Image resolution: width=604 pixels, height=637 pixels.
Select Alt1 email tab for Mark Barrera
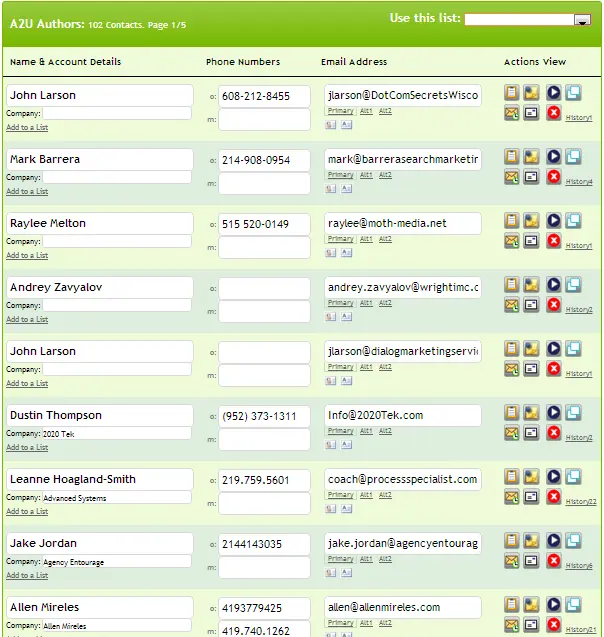click(x=366, y=175)
